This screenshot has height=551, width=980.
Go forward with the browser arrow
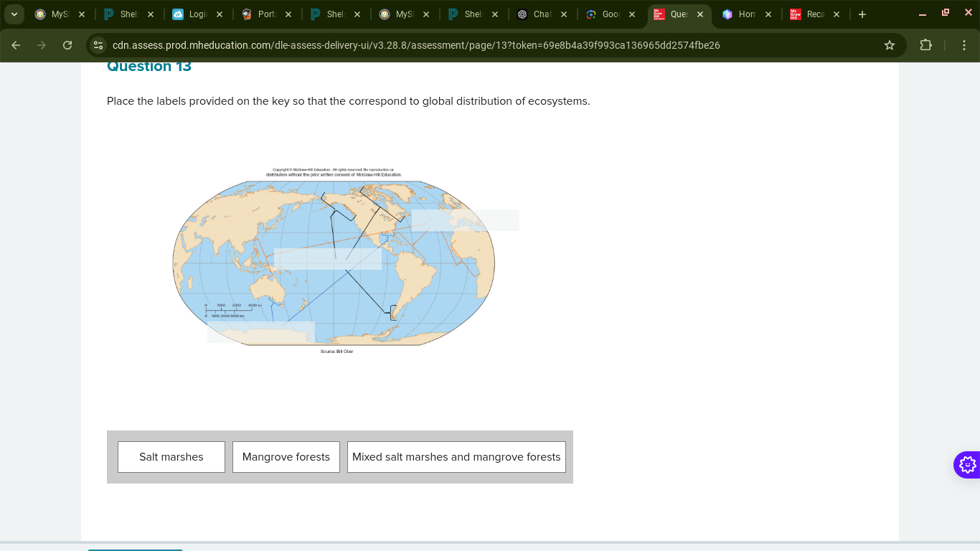(x=42, y=45)
